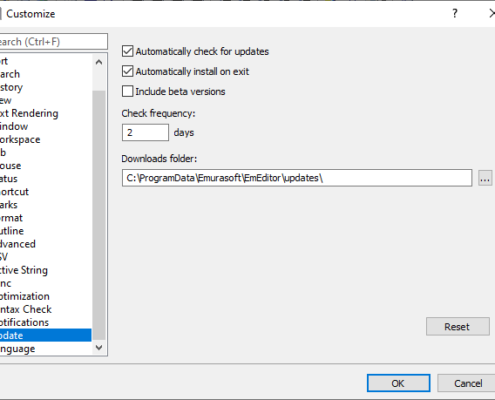Click the Downloads folder path field
This screenshot has height=400, width=495.
297,178
